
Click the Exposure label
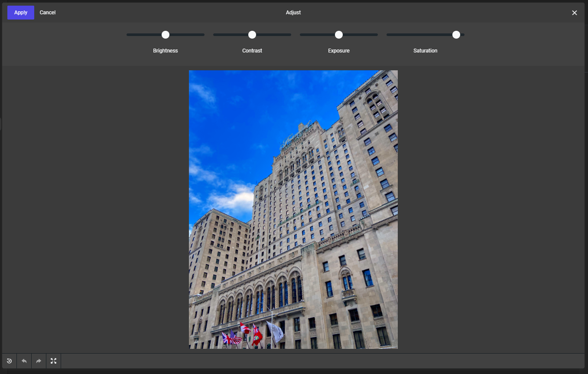[x=339, y=51]
